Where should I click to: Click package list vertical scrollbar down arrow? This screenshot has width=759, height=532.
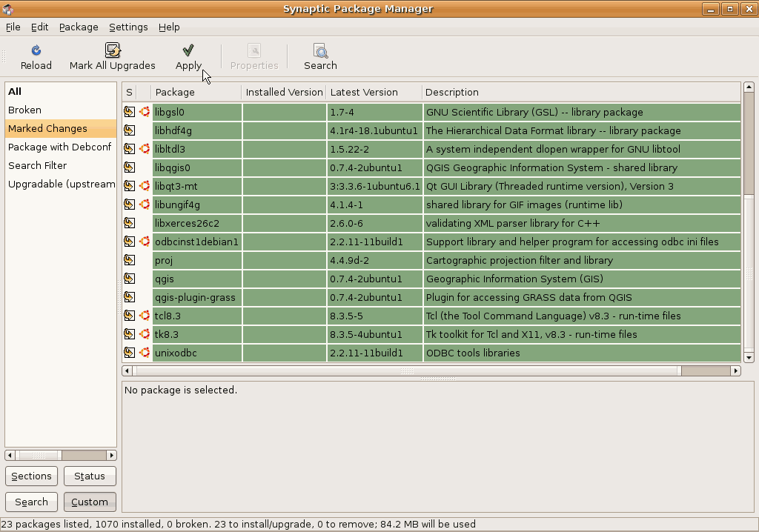point(749,358)
